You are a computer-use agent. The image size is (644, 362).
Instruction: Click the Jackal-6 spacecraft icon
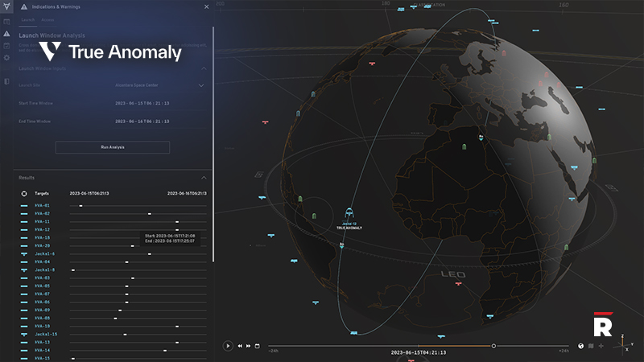pos(24,254)
